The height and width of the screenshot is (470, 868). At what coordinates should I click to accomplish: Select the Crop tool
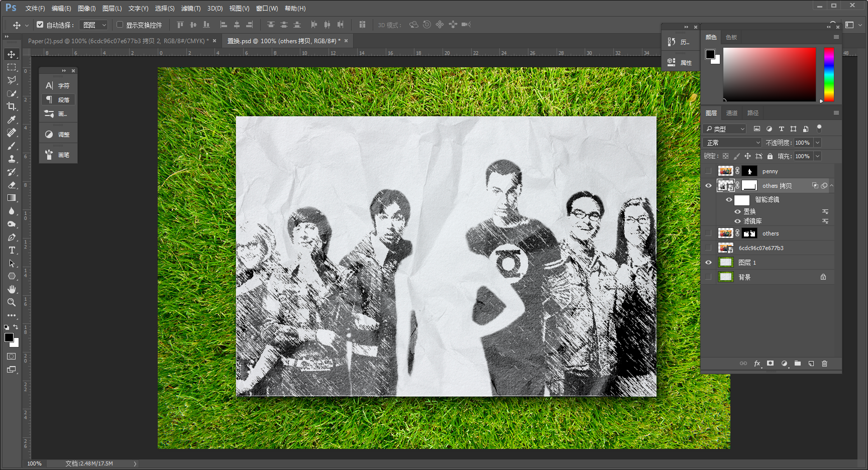12,106
